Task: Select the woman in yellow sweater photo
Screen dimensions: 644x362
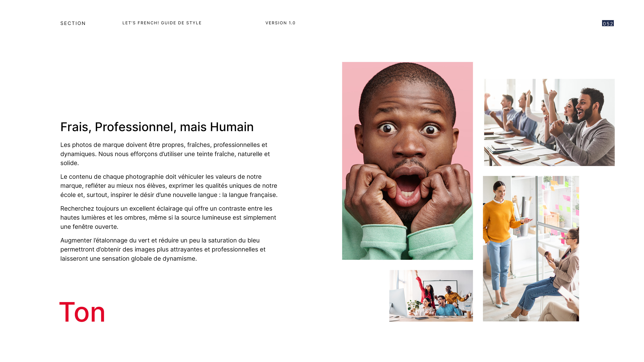Action: coord(531,249)
